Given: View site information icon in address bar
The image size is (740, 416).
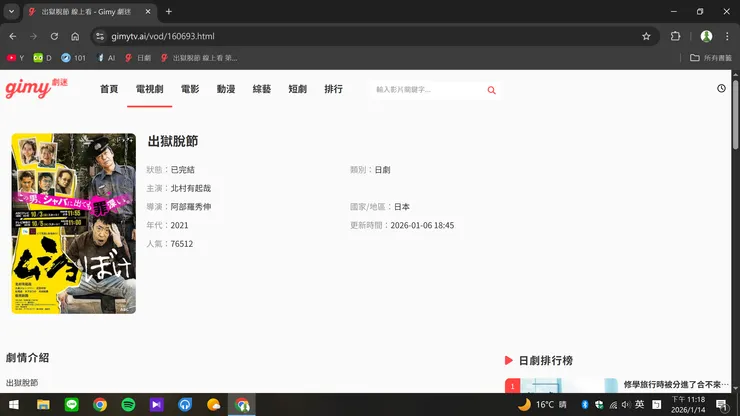Looking at the screenshot, I should [100, 36].
